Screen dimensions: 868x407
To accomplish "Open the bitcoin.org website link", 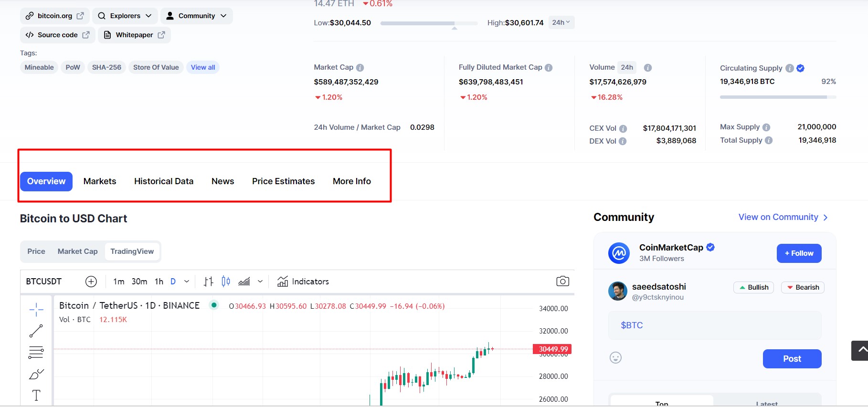I will point(54,16).
